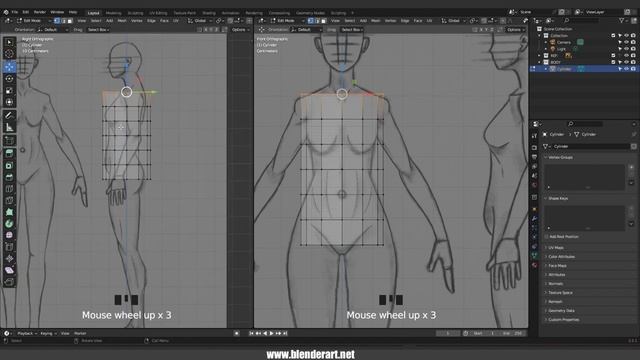Open the timeline Marker menu
Screen dimensions: 640x360
pos(80,333)
